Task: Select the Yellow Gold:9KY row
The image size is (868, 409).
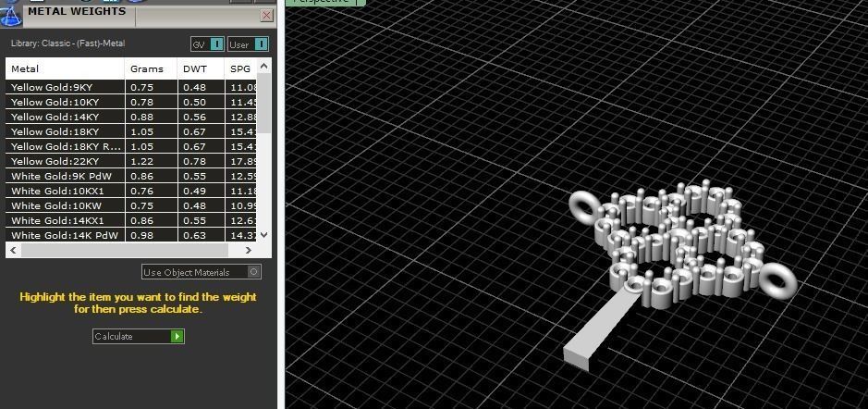Action: 132,87
